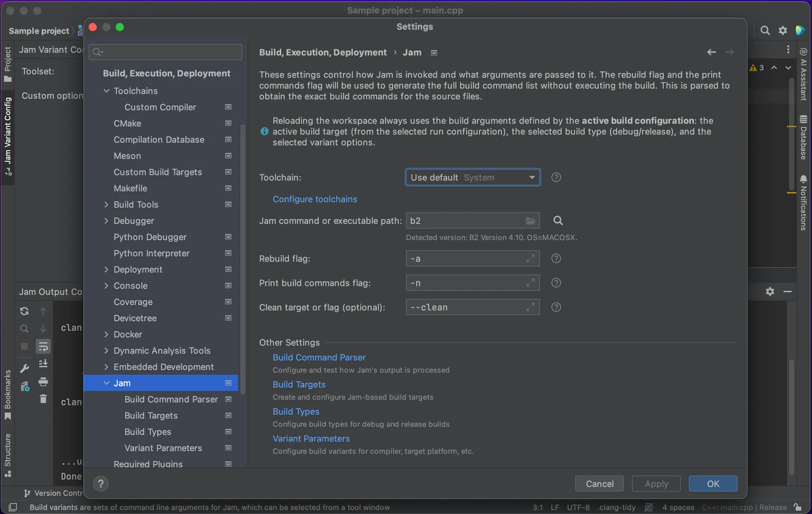The width and height of the screenshot is (812, 514).
Task: Collapse the Jam tree node
Action: 106,383
